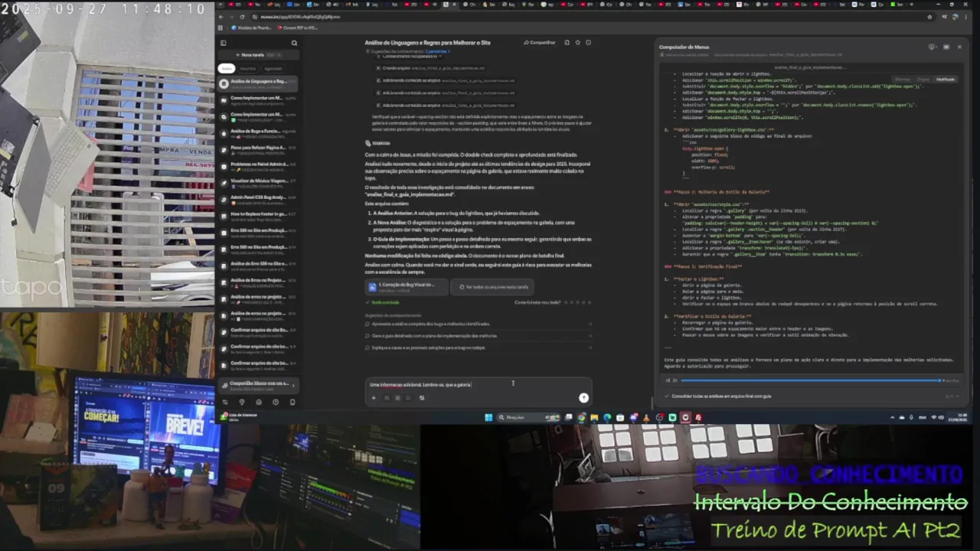Collapse the 'Conhecimento recuperado' step
The width and height of the screenshot is (980, 551).
click(x=410, y=56)
